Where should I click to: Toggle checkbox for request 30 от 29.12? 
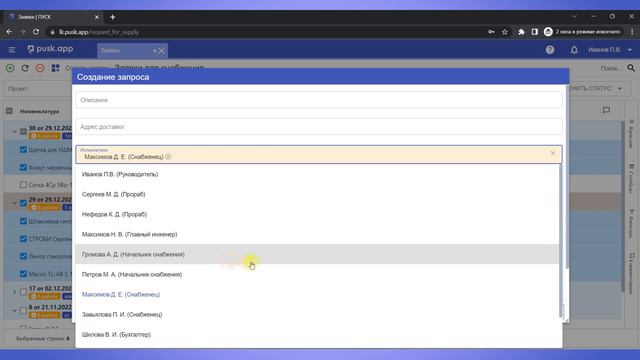[x=23, y=131]
